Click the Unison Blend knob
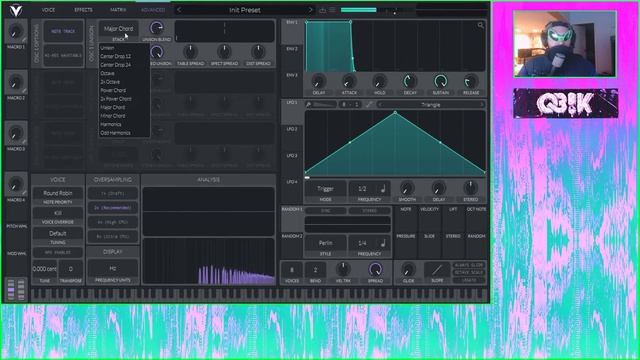640x360 pixels. click(156, 28)
